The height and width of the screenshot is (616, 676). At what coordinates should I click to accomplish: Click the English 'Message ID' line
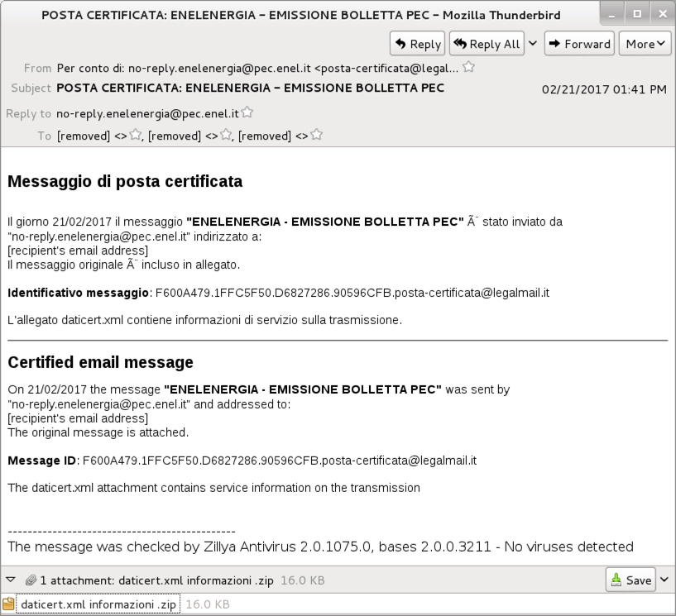[x=242, y=461]
